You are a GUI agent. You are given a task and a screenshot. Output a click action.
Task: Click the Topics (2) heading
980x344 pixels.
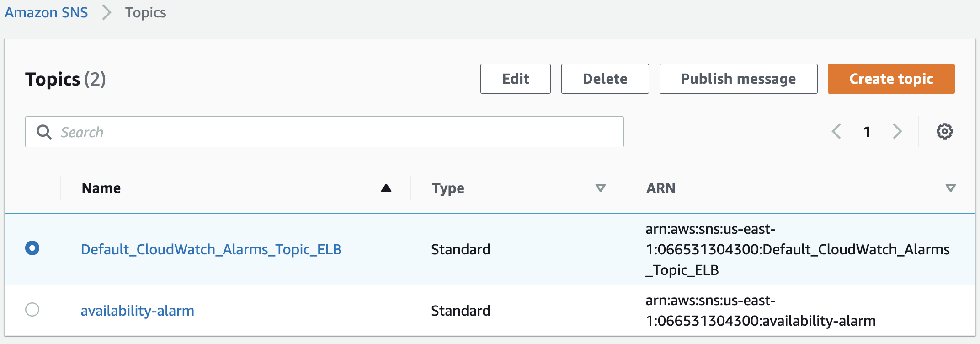tap(66, 79)
